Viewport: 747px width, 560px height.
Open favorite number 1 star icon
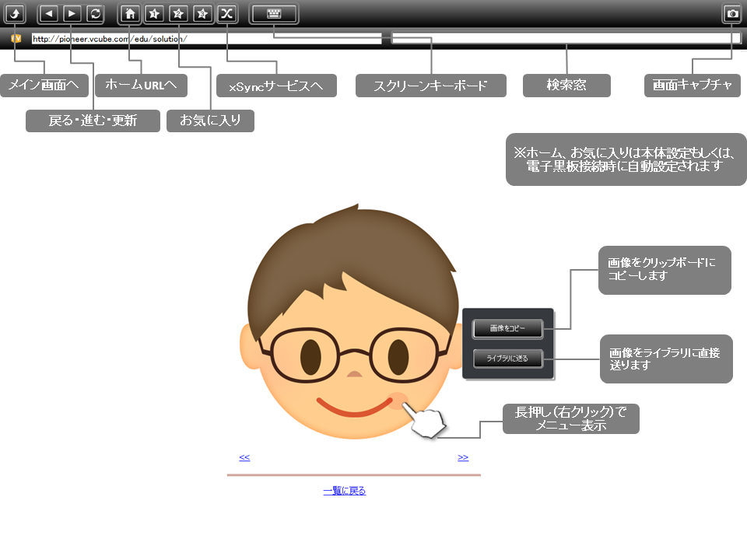[154, 13]
